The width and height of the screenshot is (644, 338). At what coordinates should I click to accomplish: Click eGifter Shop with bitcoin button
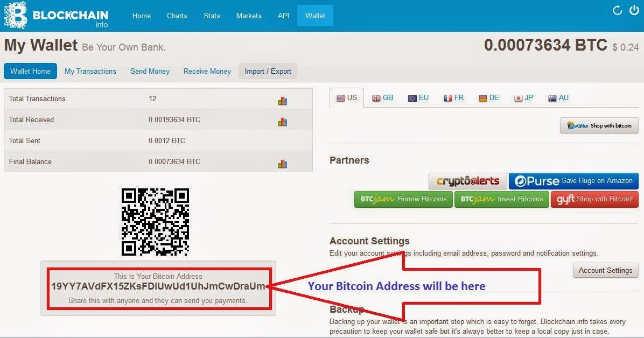(x=599, y=125)
